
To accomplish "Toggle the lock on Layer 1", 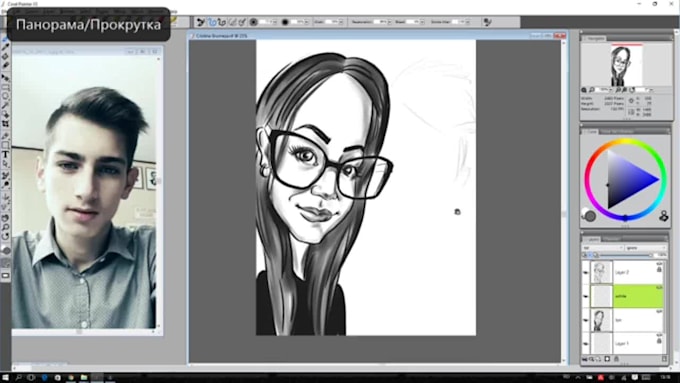I will 660,341.
